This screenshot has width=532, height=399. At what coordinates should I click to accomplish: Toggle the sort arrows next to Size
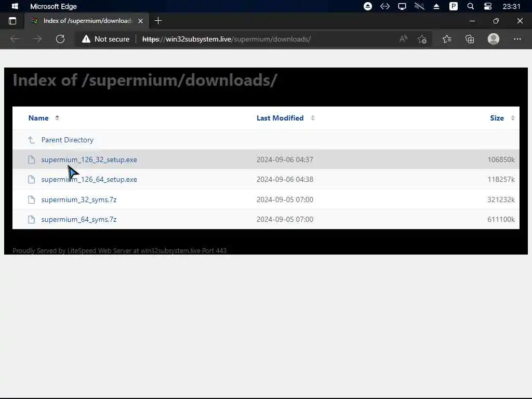pos(513,118)
